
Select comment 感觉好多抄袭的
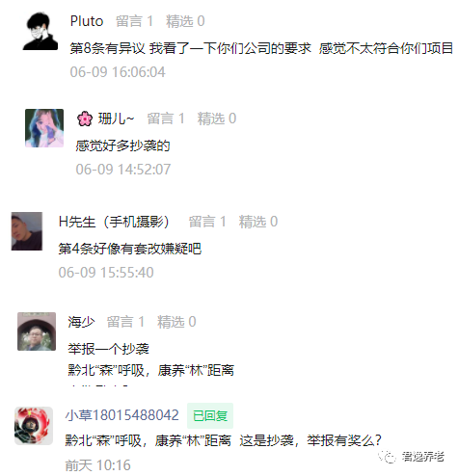[x=122, y=145]
